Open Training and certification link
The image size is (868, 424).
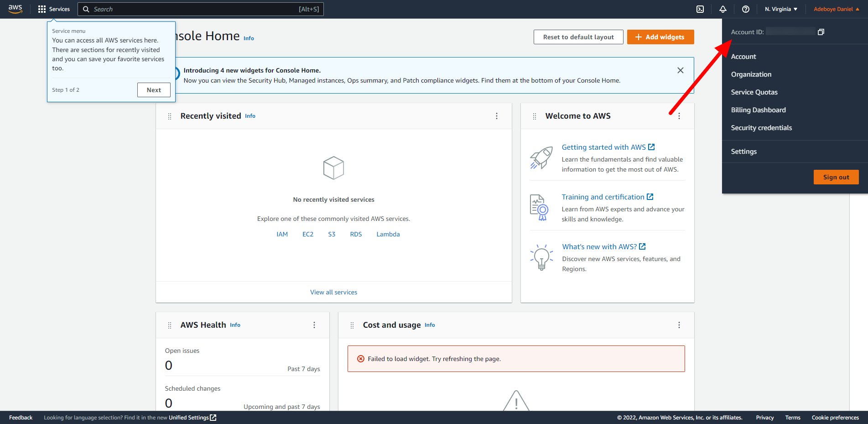[x=608, y=197]
